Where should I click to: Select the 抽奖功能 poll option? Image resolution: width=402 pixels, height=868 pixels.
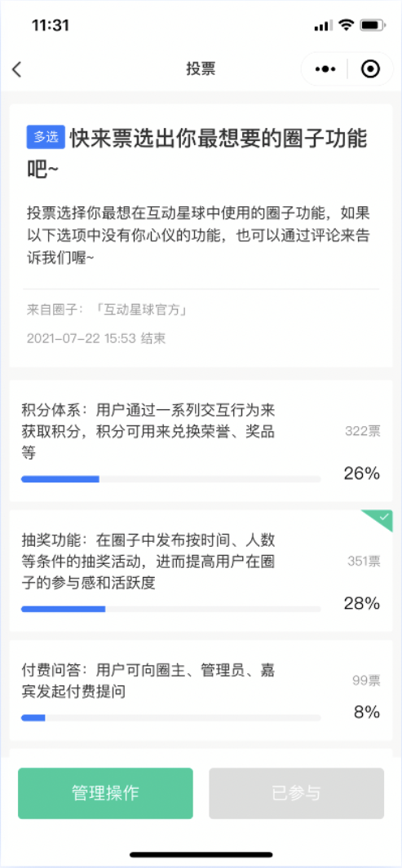coord(201,571)
